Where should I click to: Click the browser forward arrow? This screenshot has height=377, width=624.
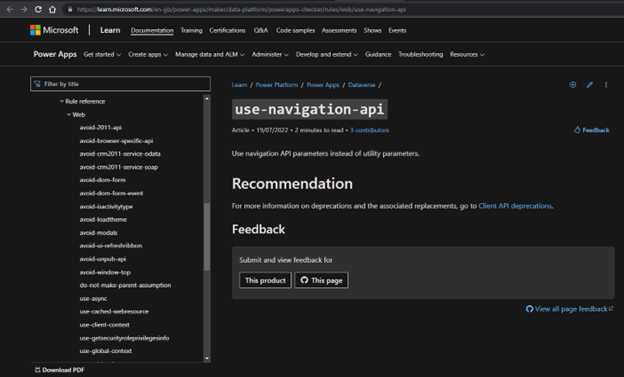[24, 9]
